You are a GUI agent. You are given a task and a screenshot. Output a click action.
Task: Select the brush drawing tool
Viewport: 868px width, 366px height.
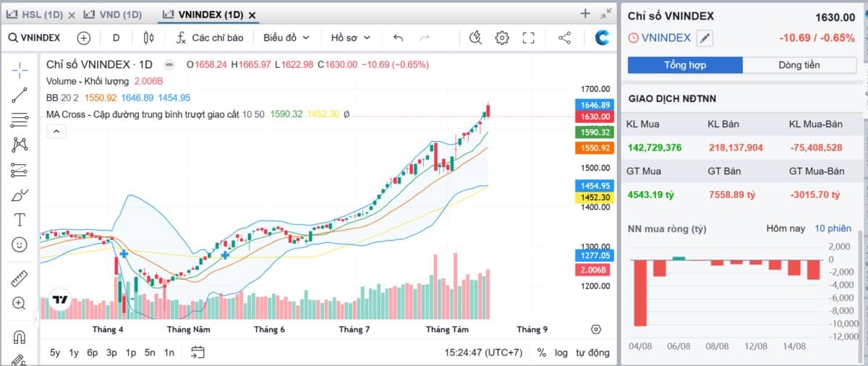point(20,195)
